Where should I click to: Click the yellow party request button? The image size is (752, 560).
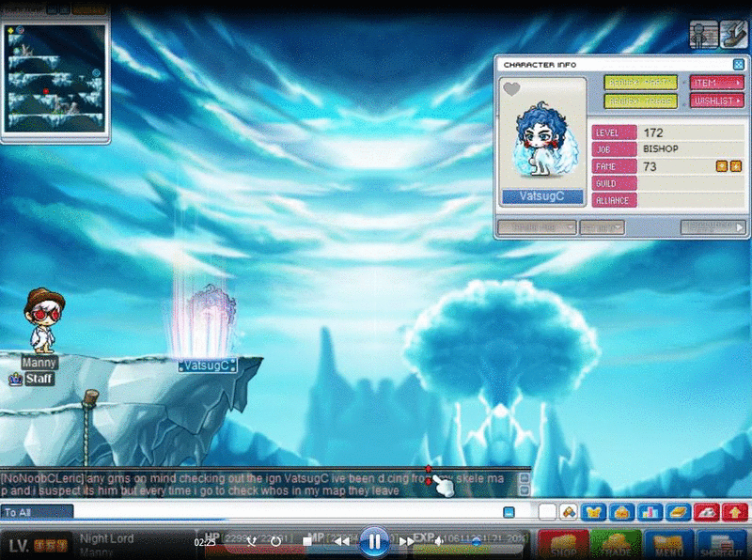pos(641,83)
